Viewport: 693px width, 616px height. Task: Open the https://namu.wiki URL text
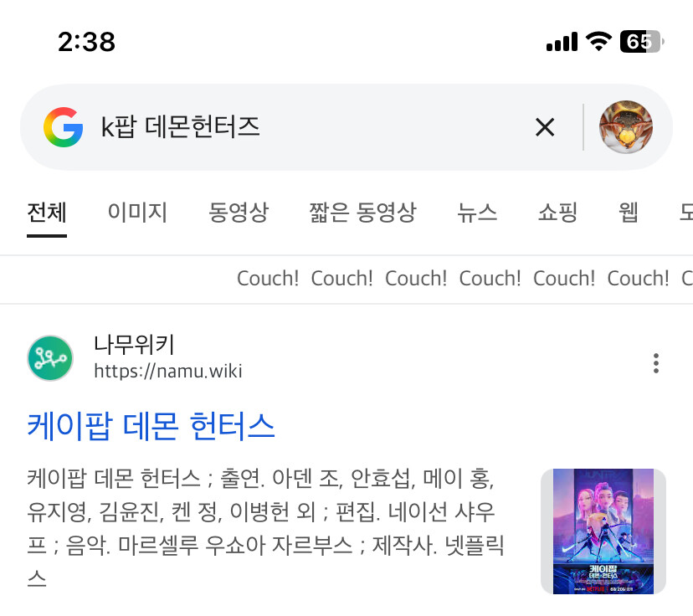click(x=168, y=372)
